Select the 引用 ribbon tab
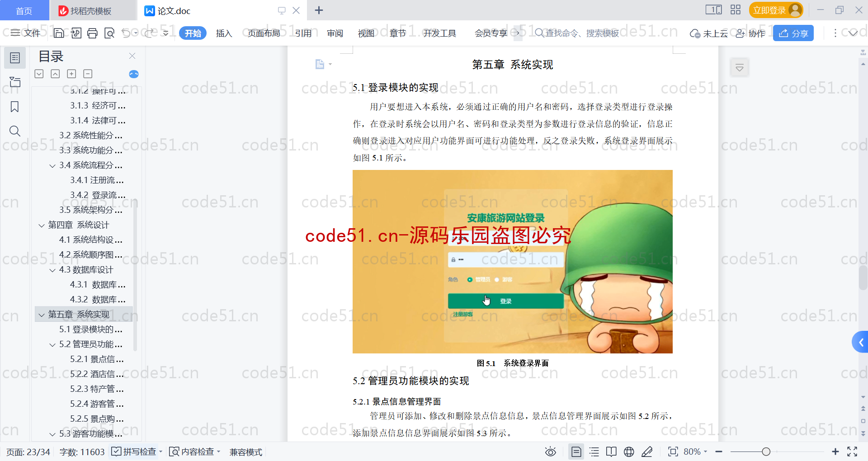This screenshot has width=868, height=461. pos(303,33)
